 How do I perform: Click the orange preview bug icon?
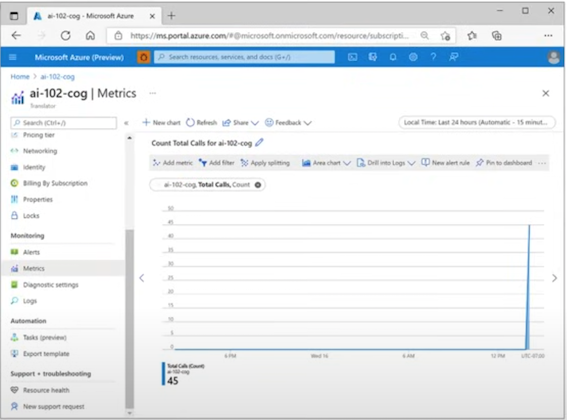(144, 57)
